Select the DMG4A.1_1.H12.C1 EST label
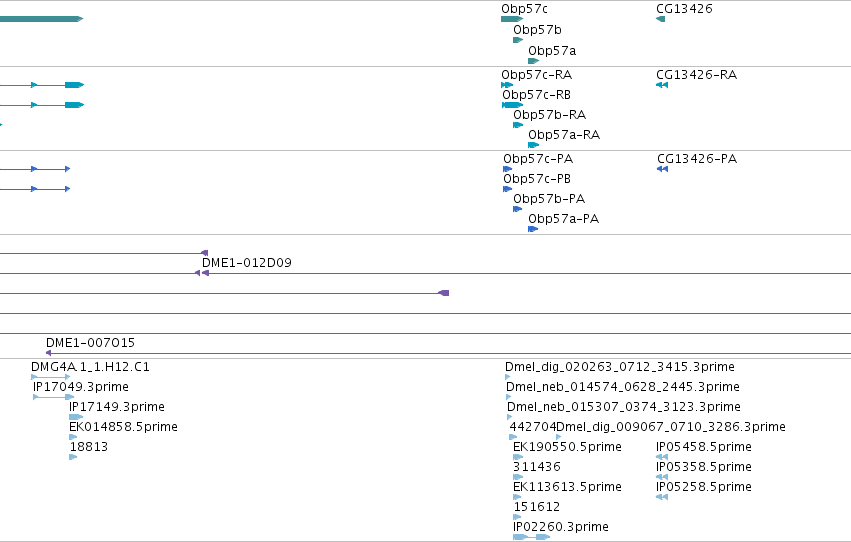 coord(90,367)
